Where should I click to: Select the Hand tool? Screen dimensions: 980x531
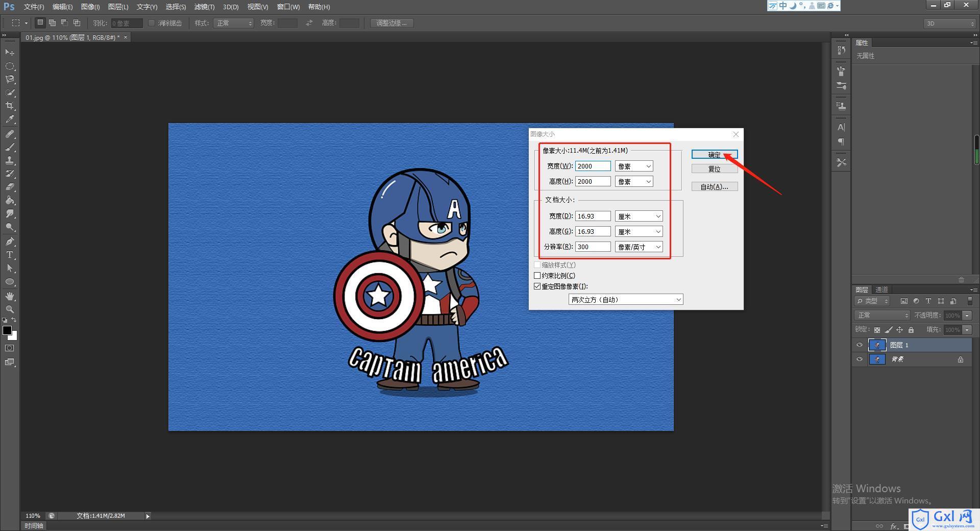point(10,296)
